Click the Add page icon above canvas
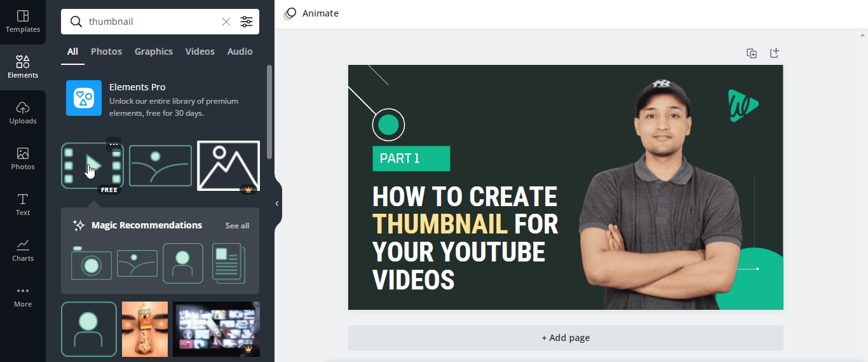The height and width of the screenshot is (362, 868). pos(775,53)
